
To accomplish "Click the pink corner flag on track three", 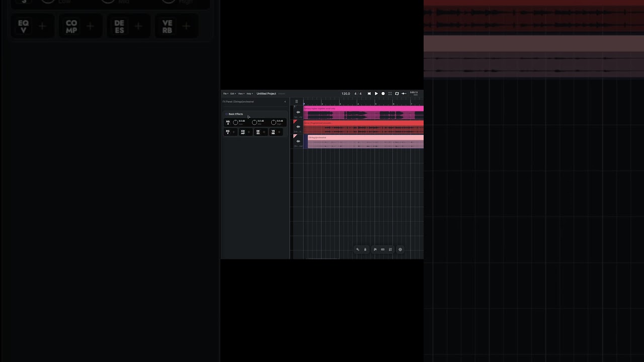I will [295, 136].
